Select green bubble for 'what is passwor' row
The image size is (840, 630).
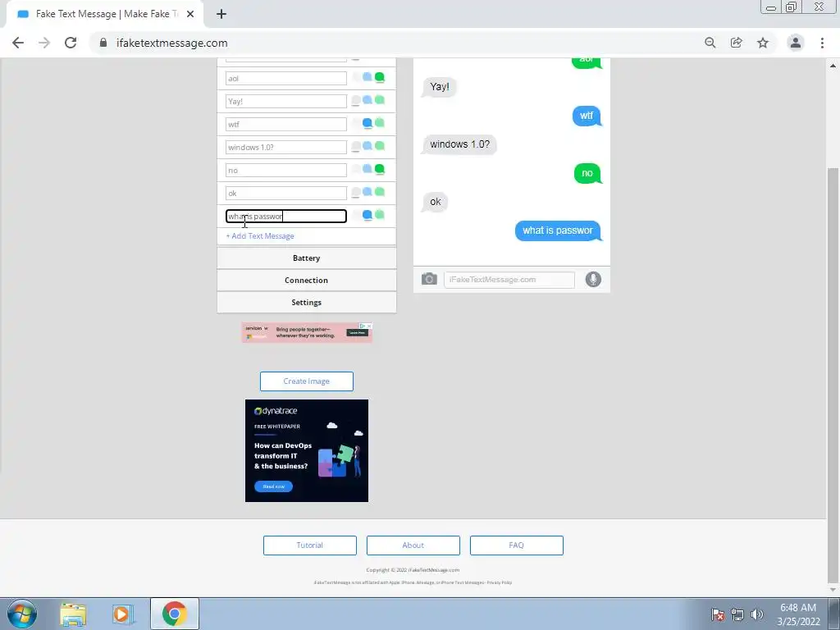(380, 216)
